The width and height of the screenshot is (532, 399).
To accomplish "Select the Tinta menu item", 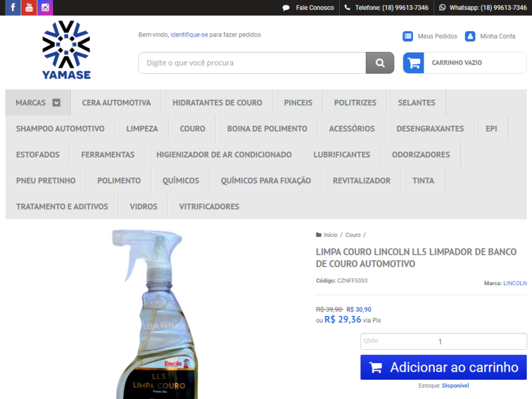I will click(x=423, y=181).
